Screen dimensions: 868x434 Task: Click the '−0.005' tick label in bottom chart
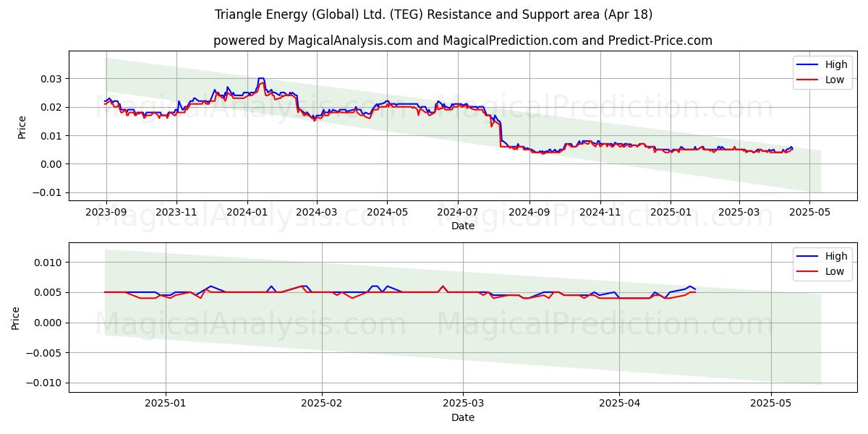tap(45, 353)
